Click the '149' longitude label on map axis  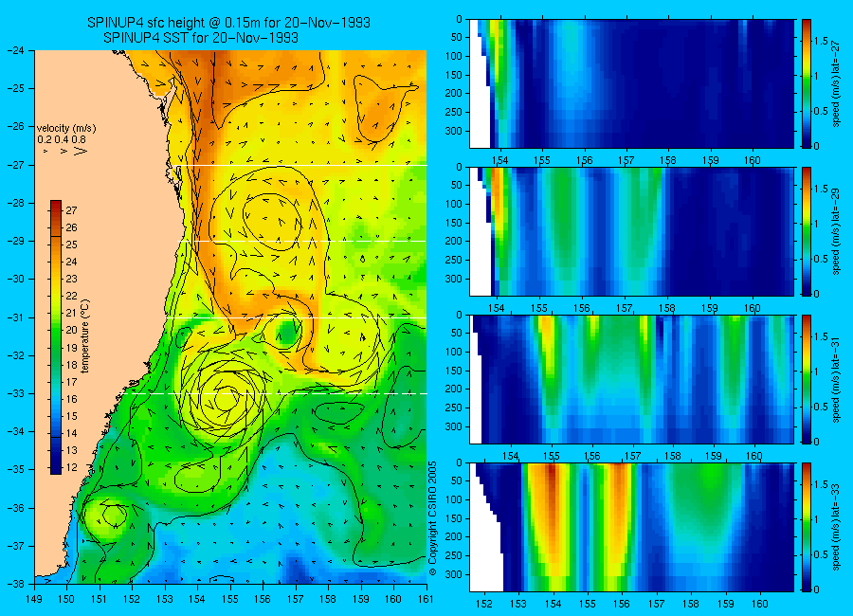[34, 599]
